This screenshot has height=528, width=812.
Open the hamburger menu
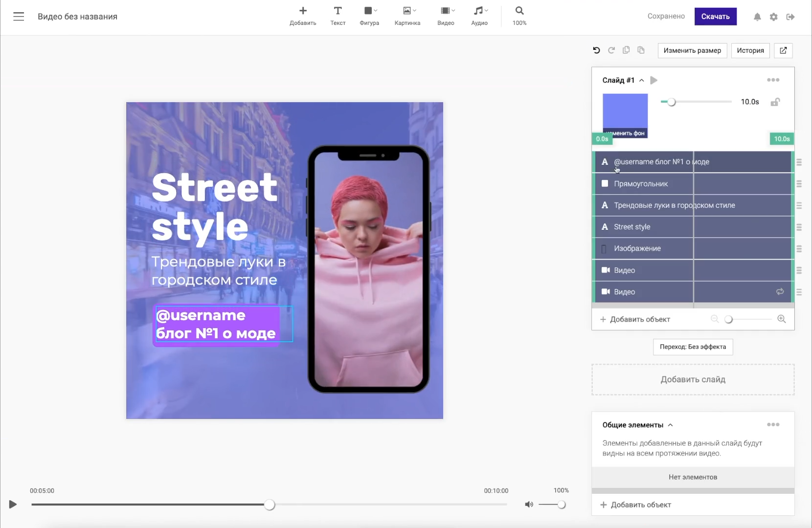pyautogui.click(x=19, y=17)
